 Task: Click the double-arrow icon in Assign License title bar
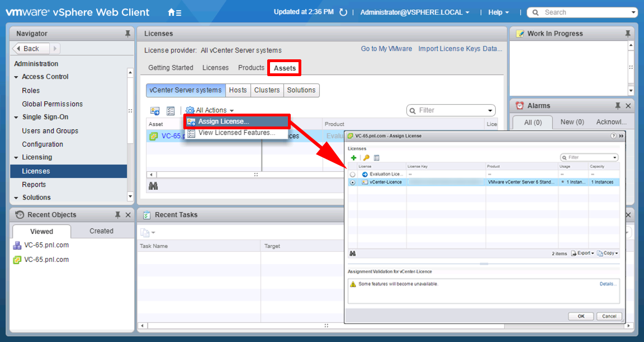pos(621,135)
